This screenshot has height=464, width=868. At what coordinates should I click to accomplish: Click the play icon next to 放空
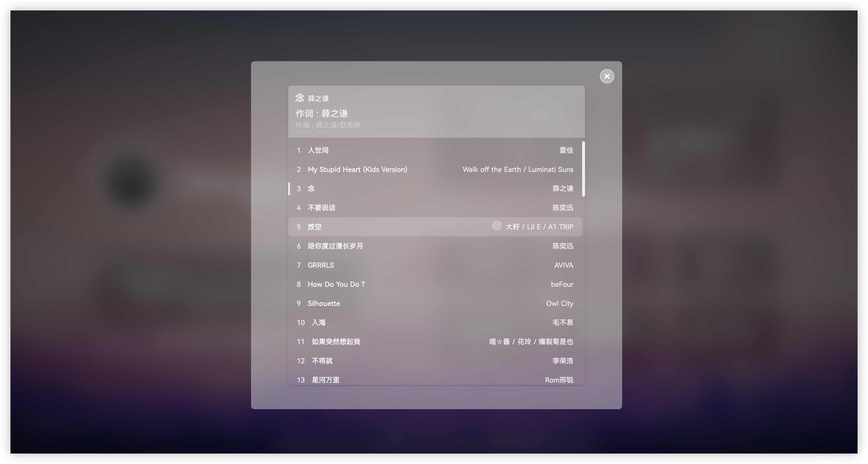[x=497, y=226]
